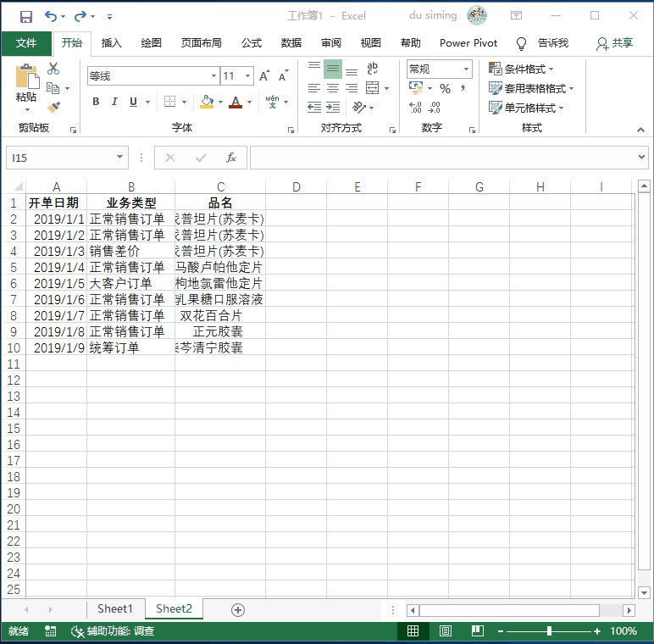654x644 pixels.
Task: Click the vertical scrollbar down arrow
Action: pos(644,592)
